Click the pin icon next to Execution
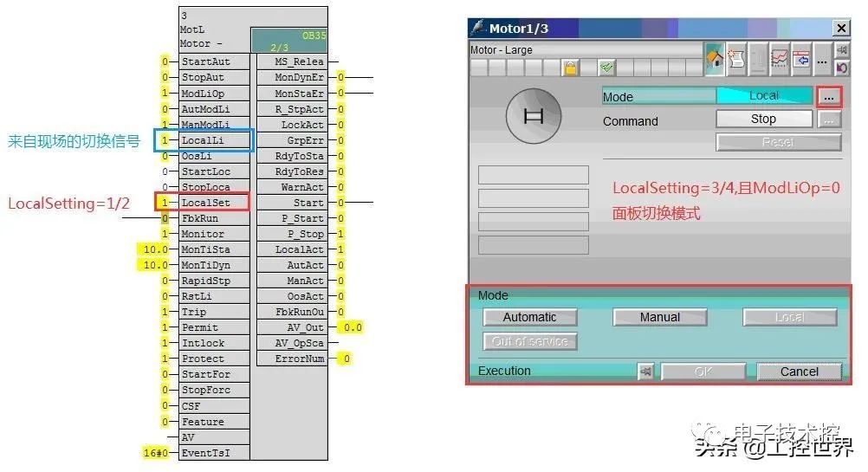The image size is (868, 472). point(645,372)
